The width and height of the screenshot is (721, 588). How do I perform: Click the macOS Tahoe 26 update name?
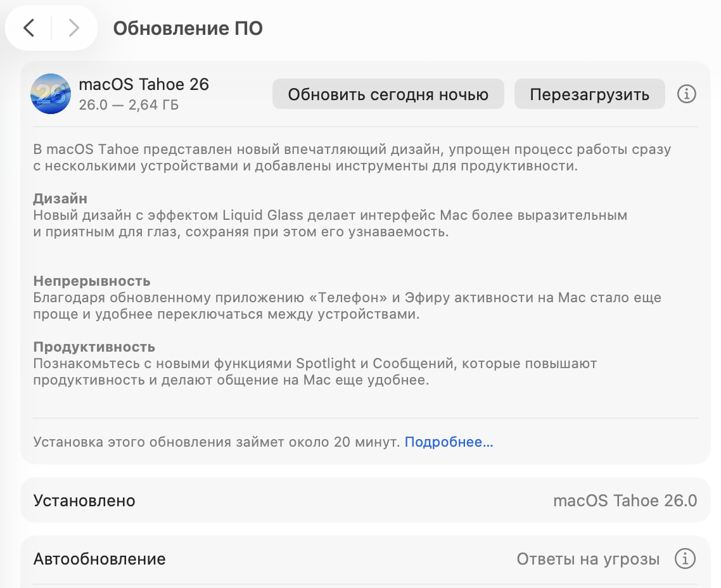[x=144, y=85]
